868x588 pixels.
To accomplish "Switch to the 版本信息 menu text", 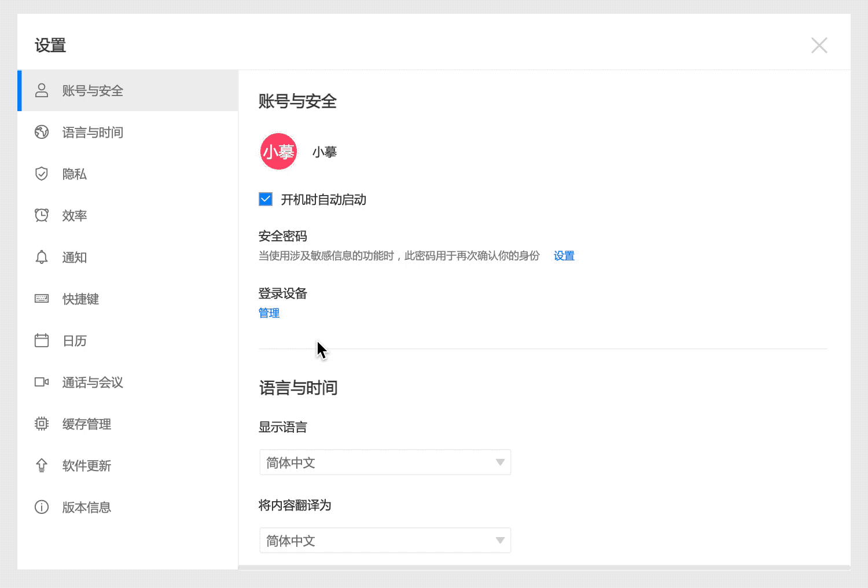I will [87, 508].
